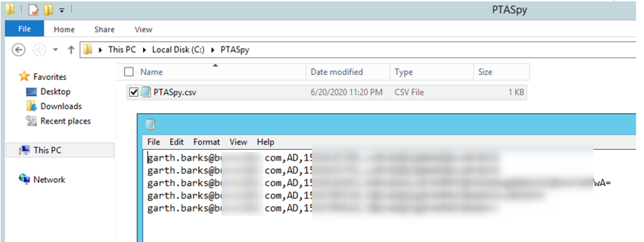The height and width of the screenshot is (242, 644).
Task: Select PTASpy in the address path
Action: point(234,50)
